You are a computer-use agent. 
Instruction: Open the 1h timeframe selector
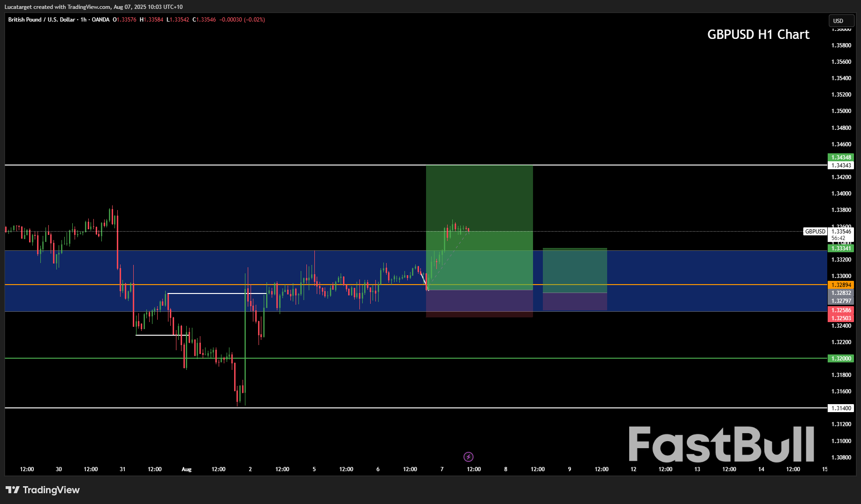coord(83,20)
